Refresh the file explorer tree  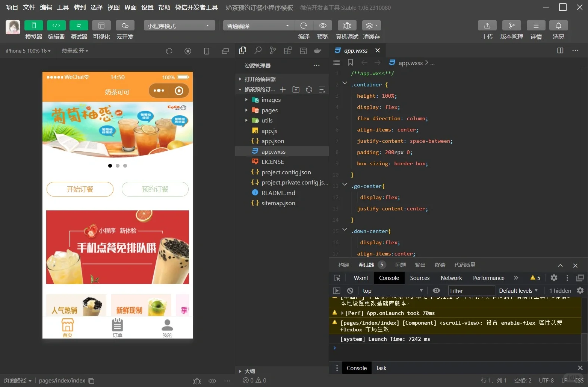(309, 89)
